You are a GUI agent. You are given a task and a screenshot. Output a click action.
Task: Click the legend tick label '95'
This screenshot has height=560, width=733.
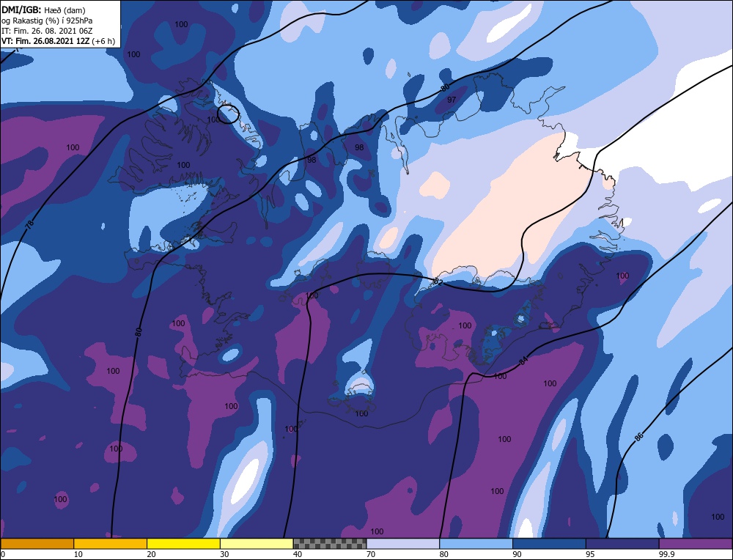point(590,554)
